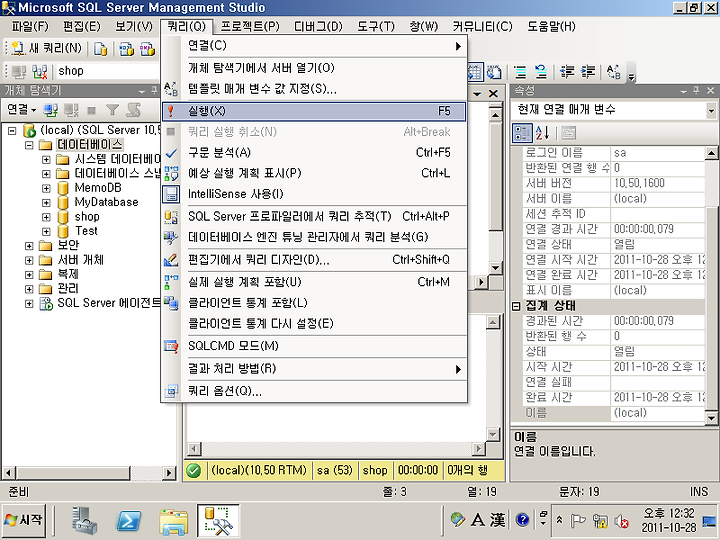Open the 연결(C) submenu
Image resolution: width=720 pixels, height=540 pixels.
[x=314, y=46]
